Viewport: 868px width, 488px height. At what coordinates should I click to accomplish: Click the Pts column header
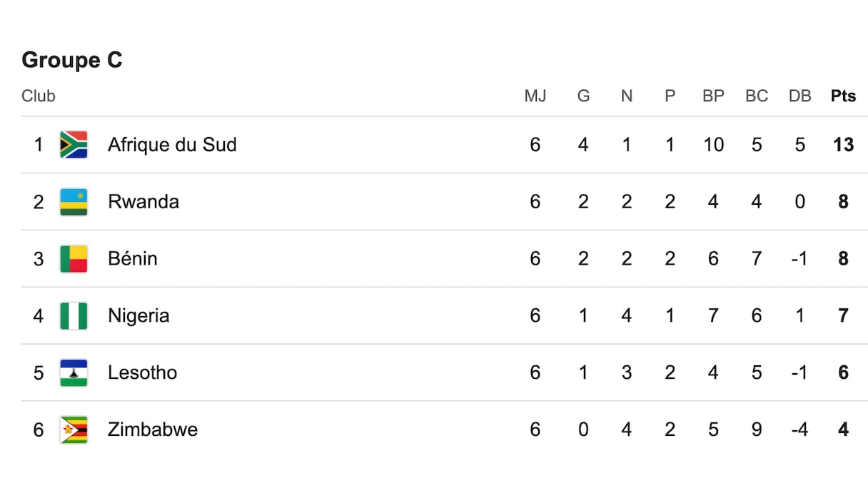point(843,96)
